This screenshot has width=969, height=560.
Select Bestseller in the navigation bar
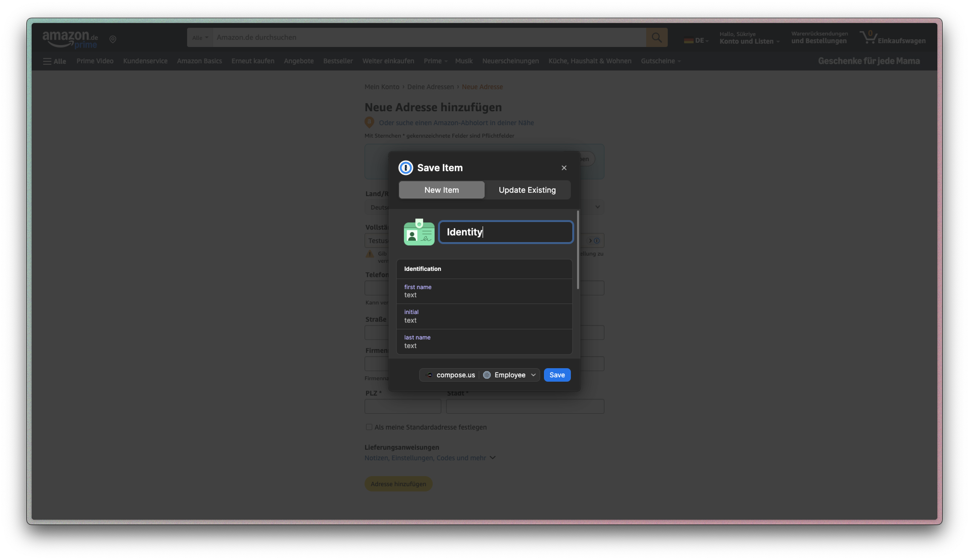point(338,61)
